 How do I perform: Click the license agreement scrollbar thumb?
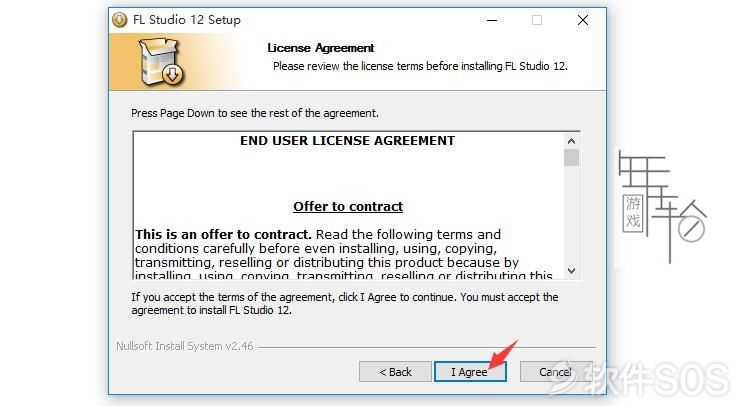[x=571, y=158]
